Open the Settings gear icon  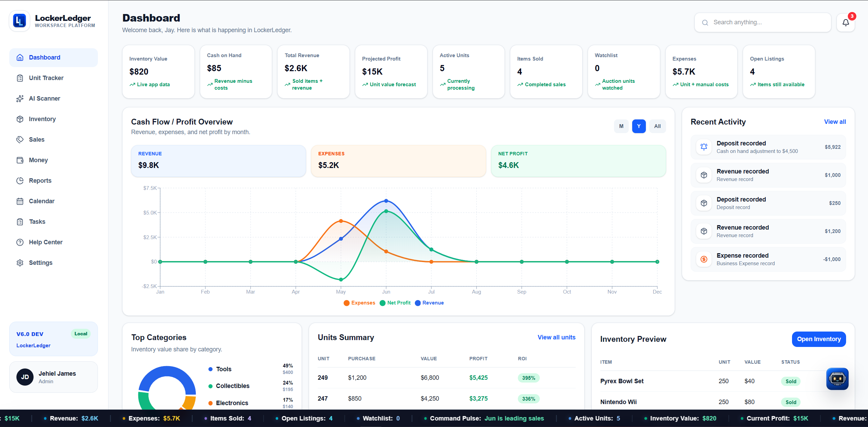click(20, 263)
